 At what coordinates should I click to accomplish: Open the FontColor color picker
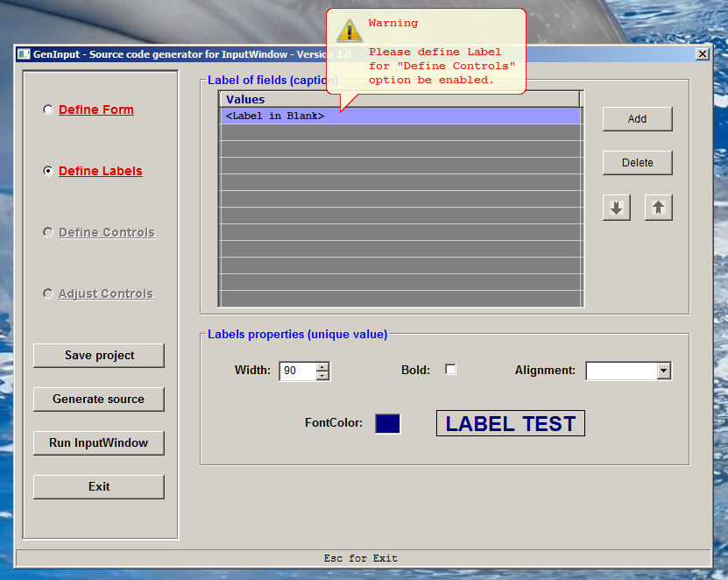[x=387, y=423]
